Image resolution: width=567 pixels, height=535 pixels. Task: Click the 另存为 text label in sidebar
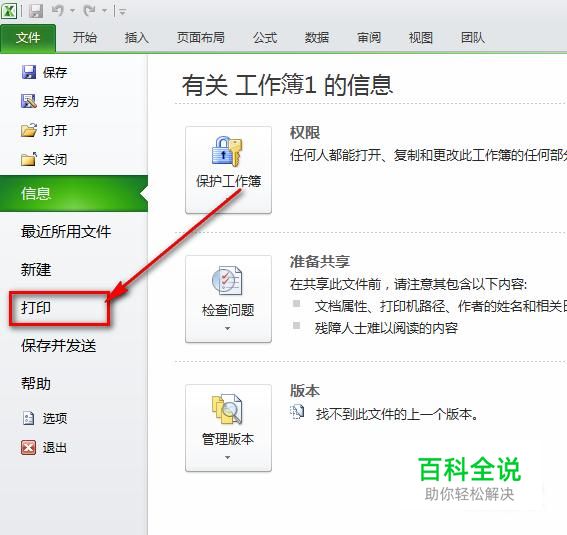[x=61, y=101]
